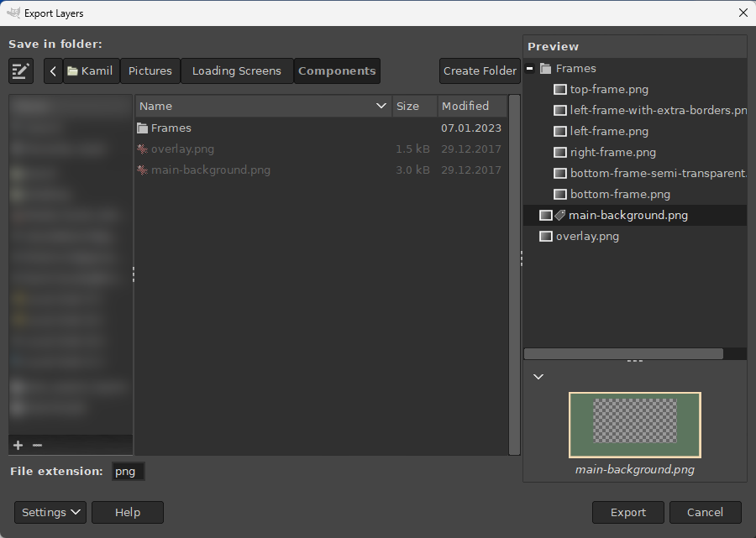Click the Create Folder button

tap(480, 71)
